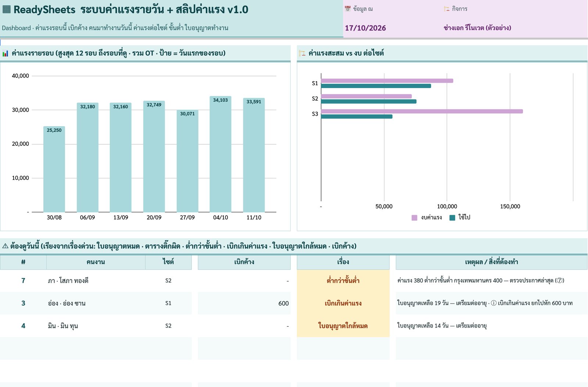Screen dimensions: 588x387
Task: Click the calendar icon next to ข้อมูล ณ
Action: [x=348, y=9]
